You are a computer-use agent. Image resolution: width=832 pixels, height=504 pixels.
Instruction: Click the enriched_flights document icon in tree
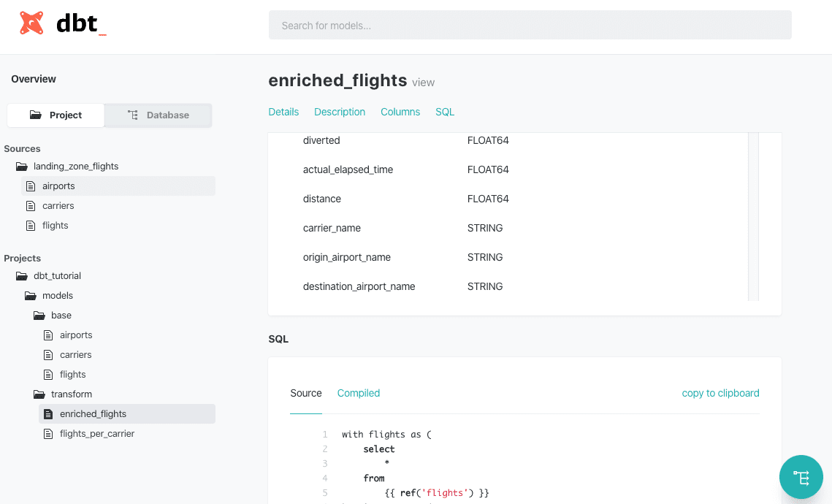coord(48,414)
